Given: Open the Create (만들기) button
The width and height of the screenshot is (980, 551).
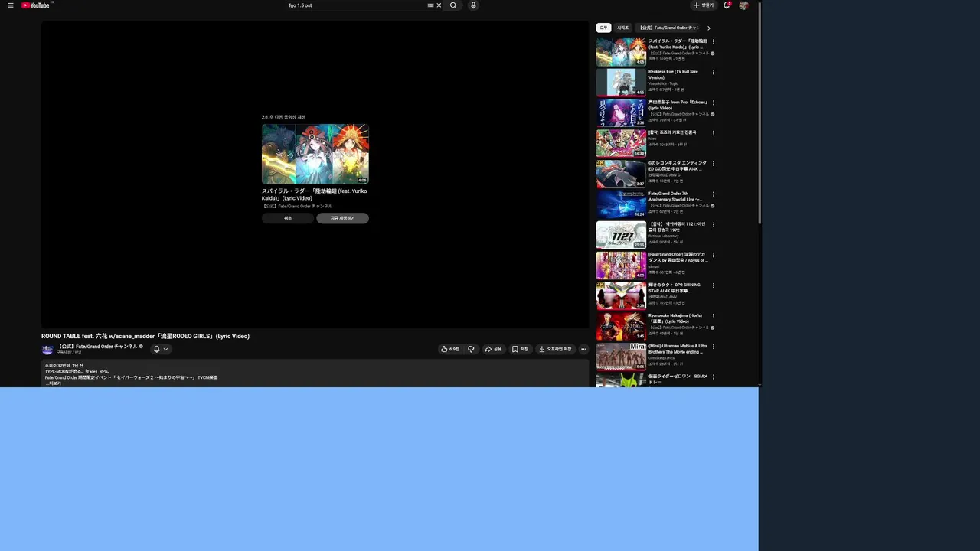Looking at the screenshot, I should coord(704,5).
